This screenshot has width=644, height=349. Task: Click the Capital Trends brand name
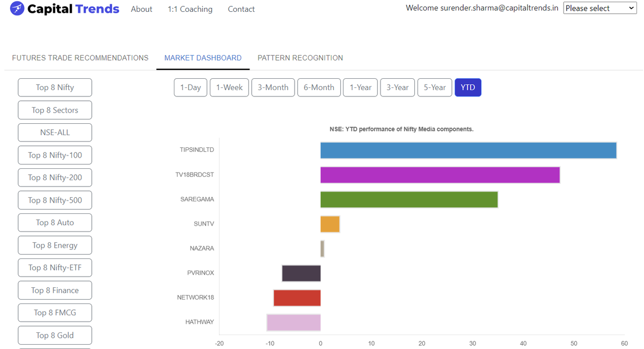73,9
